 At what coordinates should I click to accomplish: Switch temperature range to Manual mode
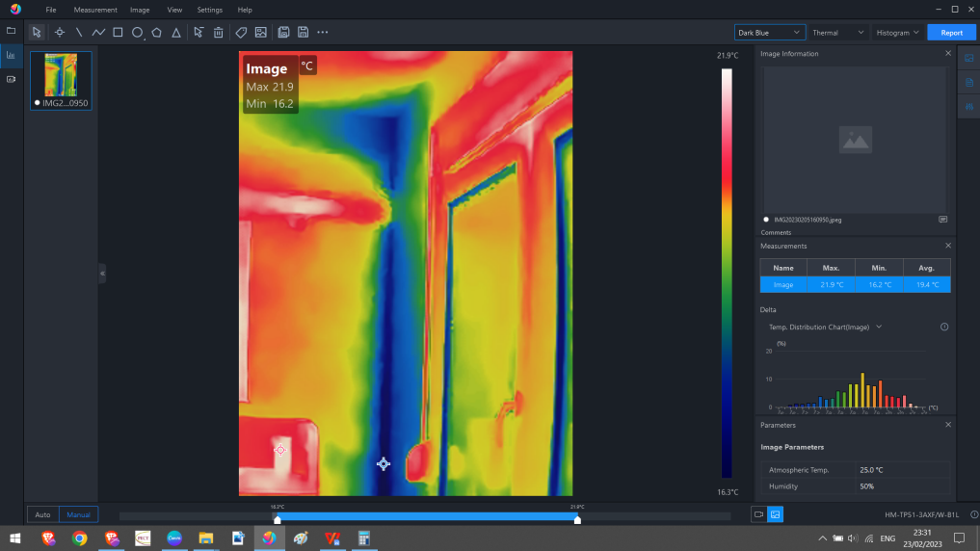[78, 514]
